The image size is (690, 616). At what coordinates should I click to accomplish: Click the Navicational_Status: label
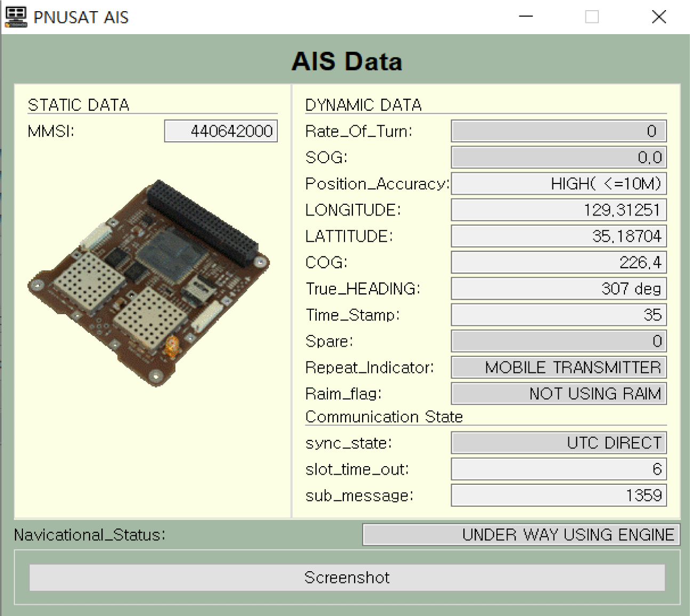90,535
